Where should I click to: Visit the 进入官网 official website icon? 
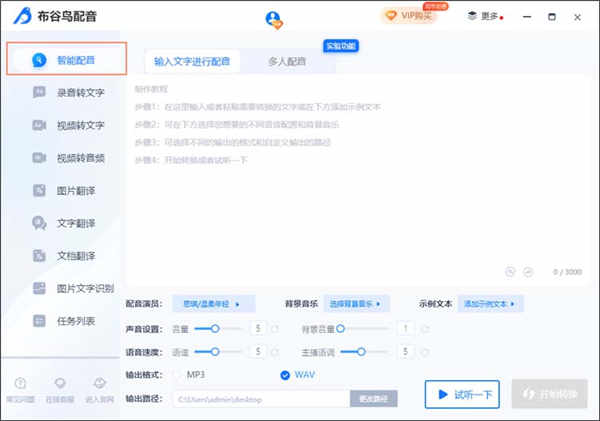point(99,383)
